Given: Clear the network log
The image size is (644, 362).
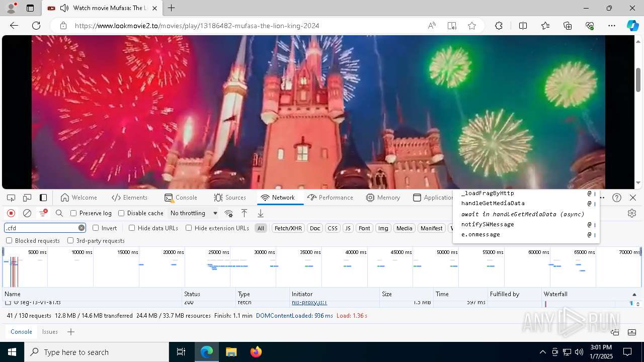Looking at the screenshot, I should 27,213.
